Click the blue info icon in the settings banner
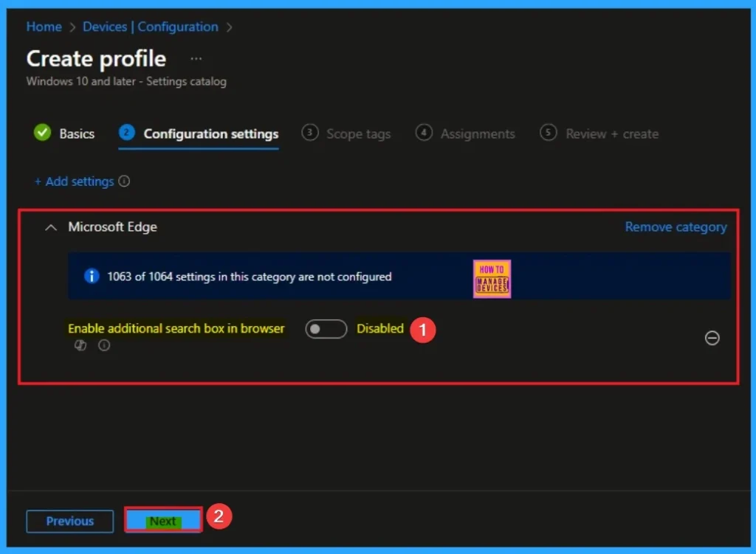 tap(92, 276)
